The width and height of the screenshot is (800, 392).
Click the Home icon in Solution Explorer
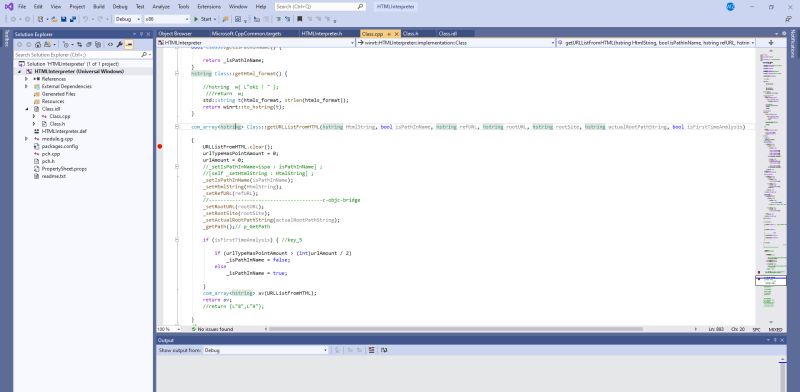pos(38,44)
